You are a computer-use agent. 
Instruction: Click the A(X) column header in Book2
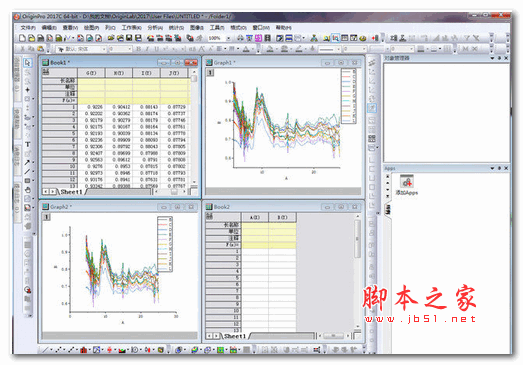254,218
